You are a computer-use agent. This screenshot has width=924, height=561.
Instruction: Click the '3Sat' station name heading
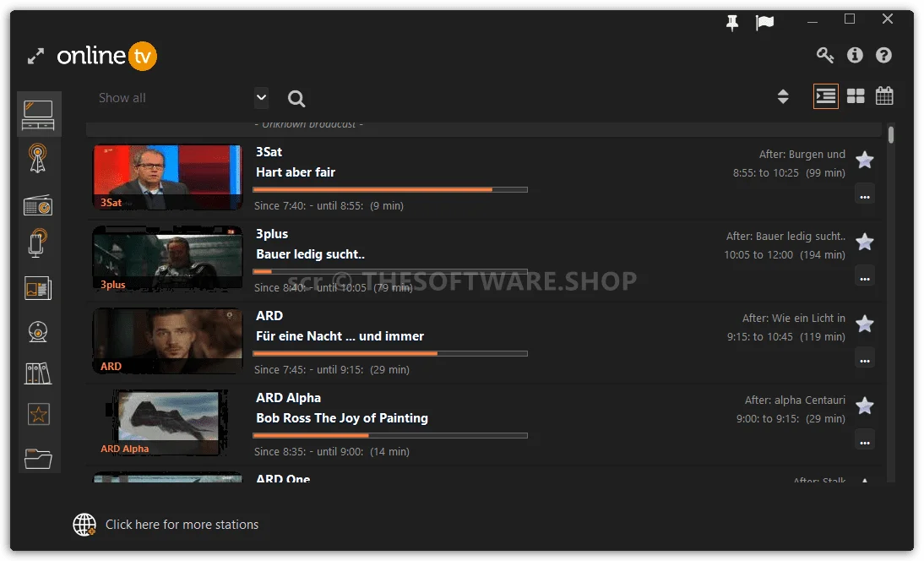[x=269, y=152]
